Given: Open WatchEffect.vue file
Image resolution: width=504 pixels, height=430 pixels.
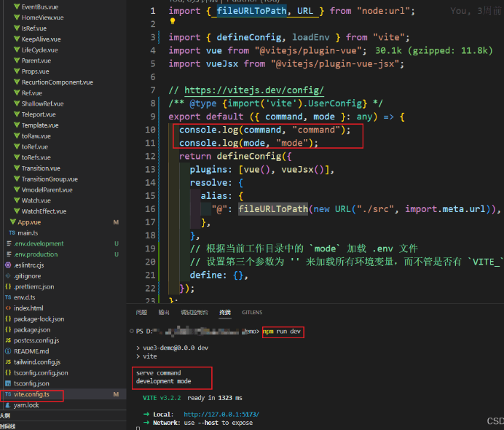Looking at the screenshot, I should [x=44, y=211].
